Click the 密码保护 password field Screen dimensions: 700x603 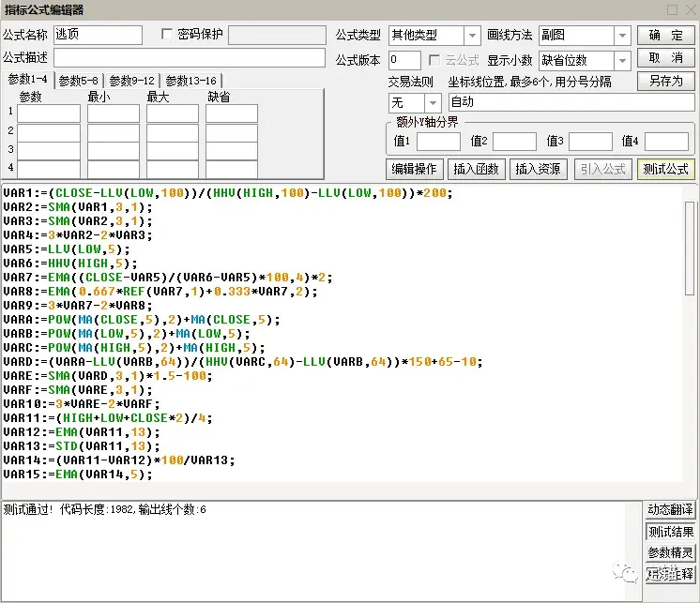pyautogui.click(x=277, y=35)
